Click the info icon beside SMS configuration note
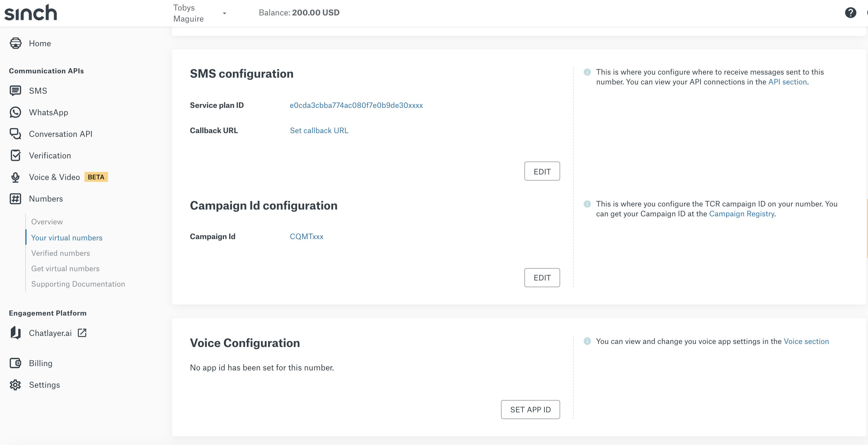This screenshot has height=445, width=868. 587,72
